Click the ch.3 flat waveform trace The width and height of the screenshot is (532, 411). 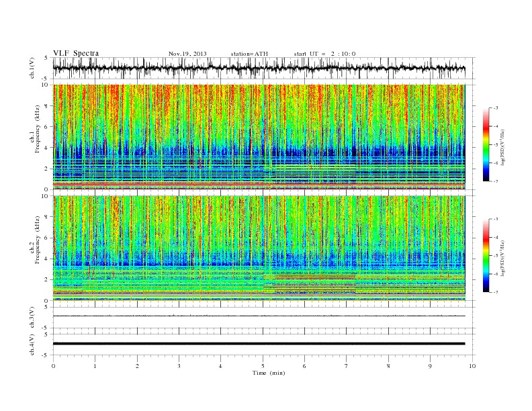point(259,316)
